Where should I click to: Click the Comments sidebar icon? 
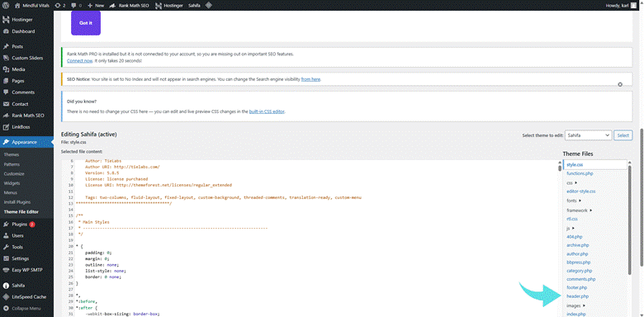[x=6, y=92]
